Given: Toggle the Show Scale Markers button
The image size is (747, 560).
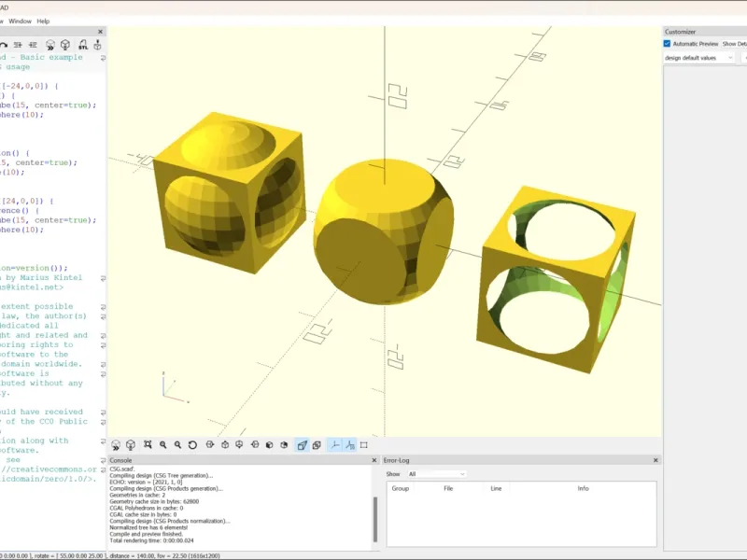Looking at the screenshot, I should click(x=350, y=445).
